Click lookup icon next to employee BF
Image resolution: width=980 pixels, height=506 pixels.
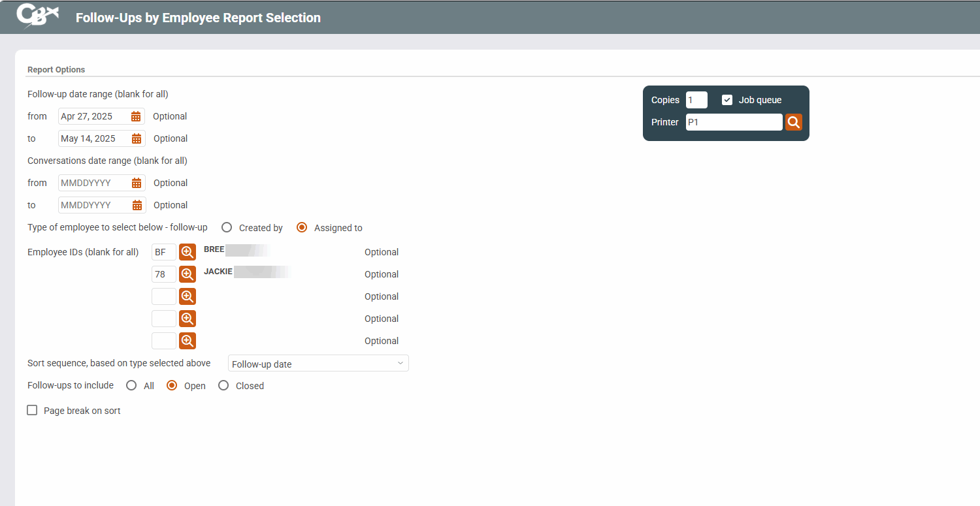click(188, 252)
